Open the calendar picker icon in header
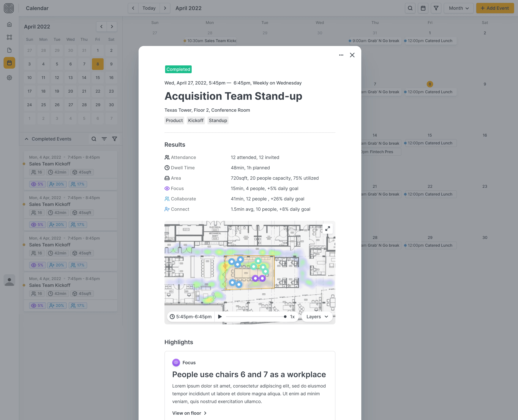Image resolution: width=518 pixels, height=420 pixels. pos(423,8)
